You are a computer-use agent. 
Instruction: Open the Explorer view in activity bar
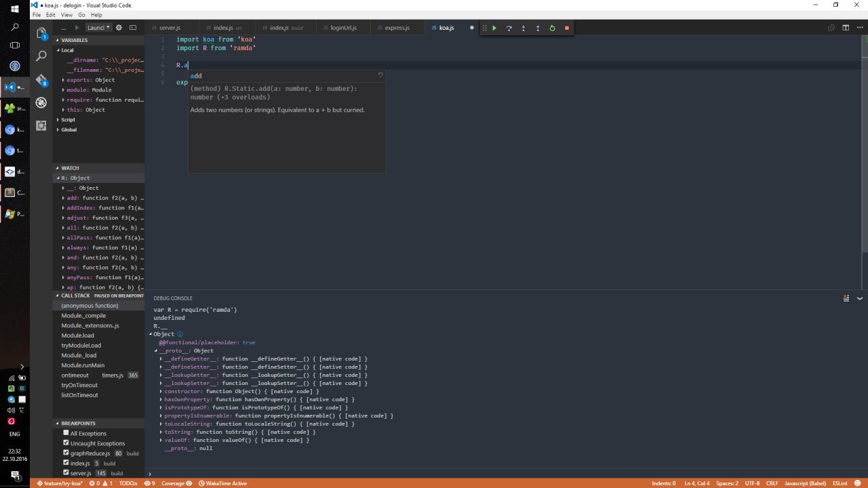click(41, 33)
